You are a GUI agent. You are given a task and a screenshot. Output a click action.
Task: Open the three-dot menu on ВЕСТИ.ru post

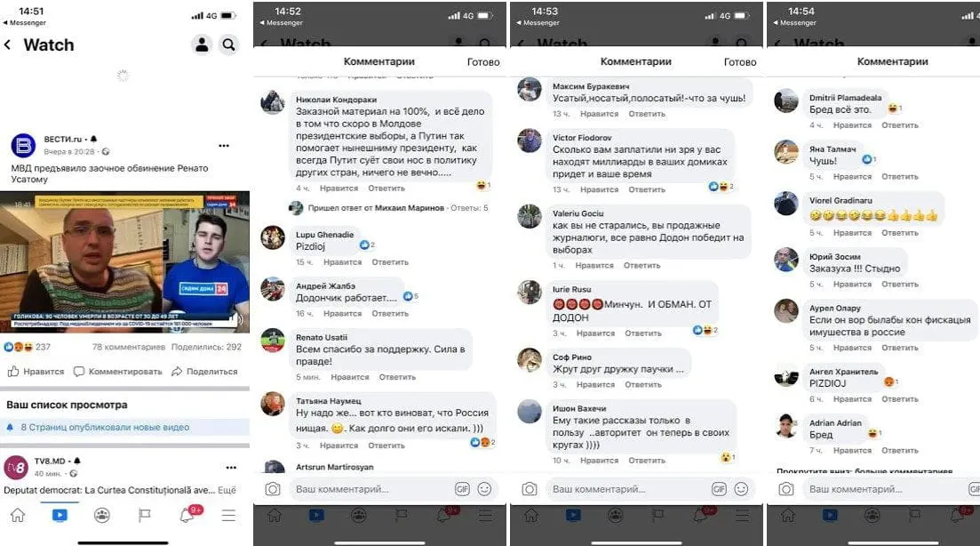click(x=224, y=146)
